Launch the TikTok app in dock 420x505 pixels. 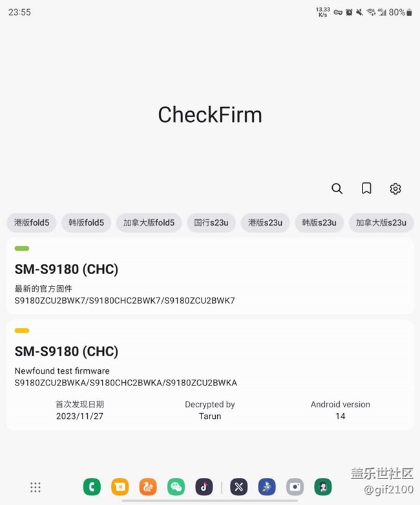[x=204, y=487]
